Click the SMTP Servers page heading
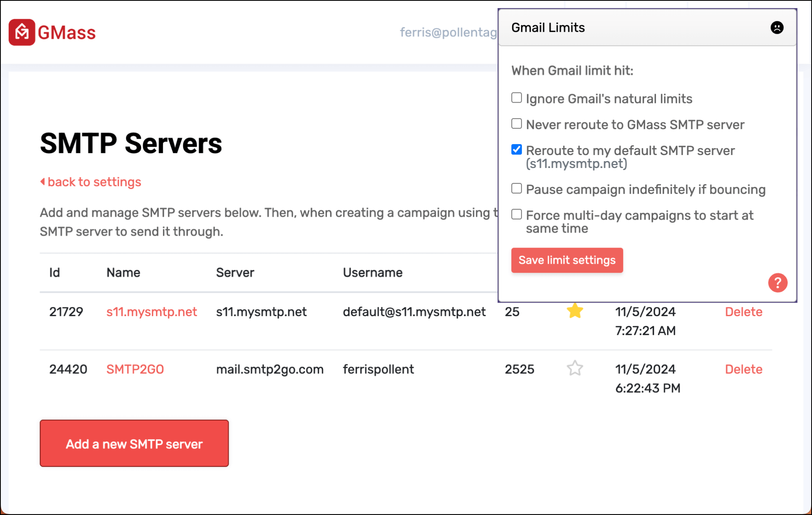The height and width of the screenshot is (515, 812). pyautogui.click(x=131, y=143)
